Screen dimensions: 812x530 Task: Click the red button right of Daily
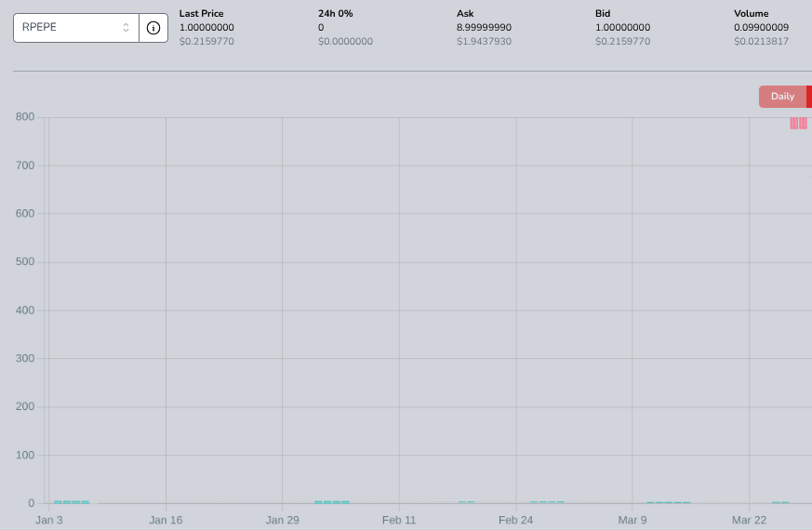pos(808,97)
